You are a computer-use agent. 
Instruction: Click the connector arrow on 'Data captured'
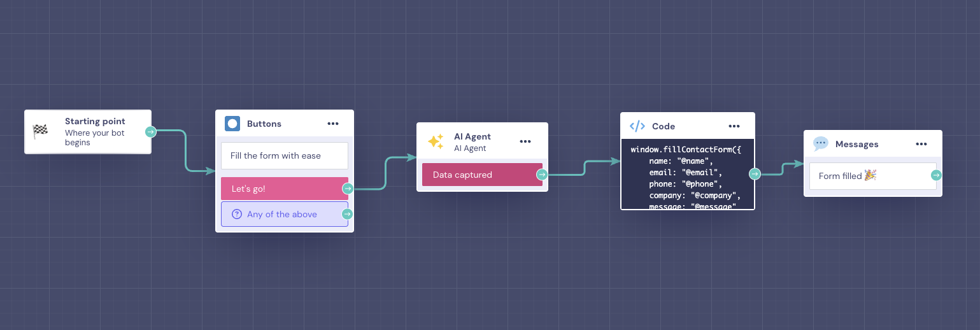(x=542, y=175)
